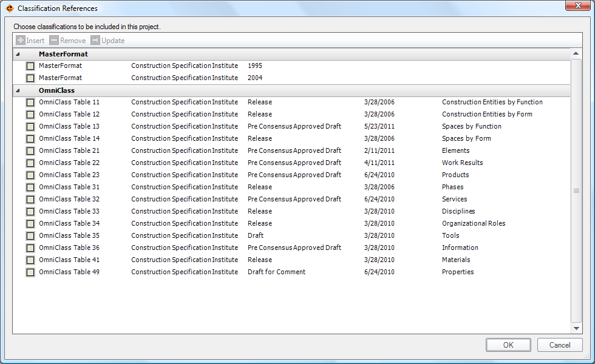Click the '5/23/2011' date cell

tap(379, 127)
